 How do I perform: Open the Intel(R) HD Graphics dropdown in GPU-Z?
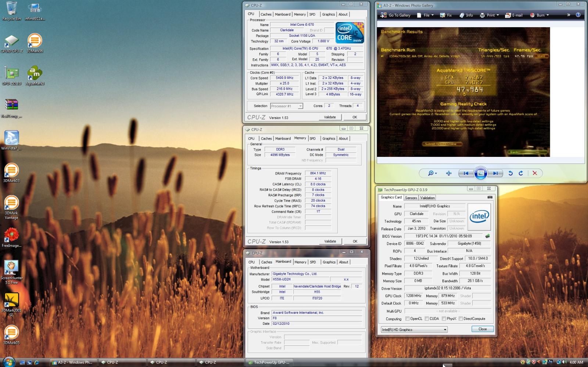[414, 330]
